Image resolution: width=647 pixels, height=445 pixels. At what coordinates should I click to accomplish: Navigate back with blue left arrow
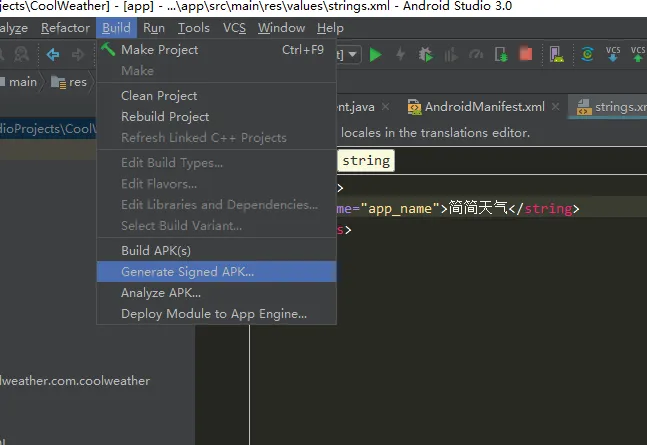tap(53, 54)
